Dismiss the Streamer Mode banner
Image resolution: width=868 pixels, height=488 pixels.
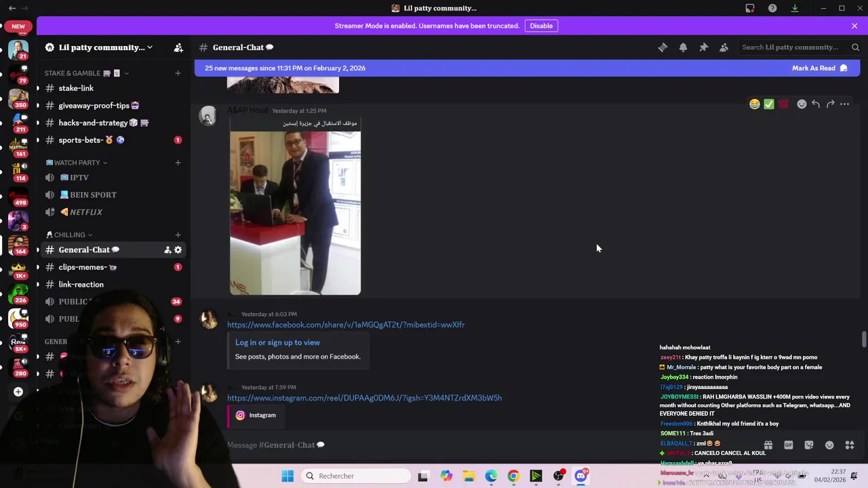(x=854, y=26)
